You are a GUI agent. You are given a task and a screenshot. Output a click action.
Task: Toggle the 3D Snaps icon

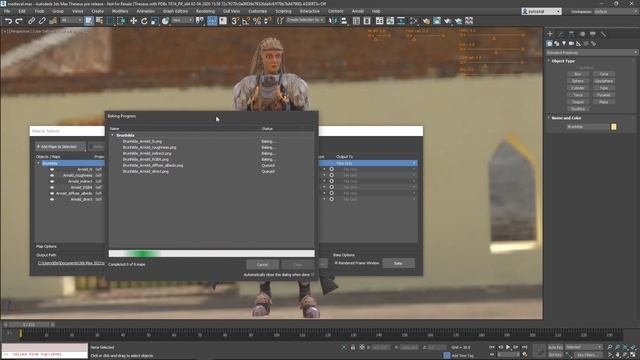click(x=235, y=20)
